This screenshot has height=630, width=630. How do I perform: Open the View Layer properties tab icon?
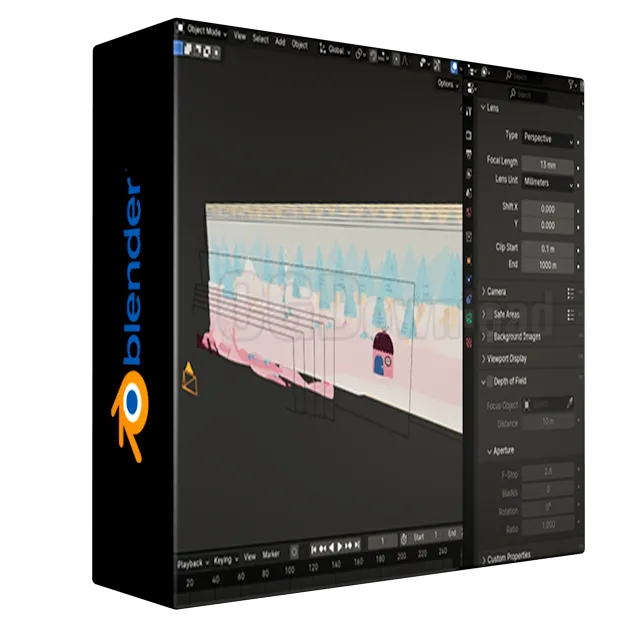[468, 174]
